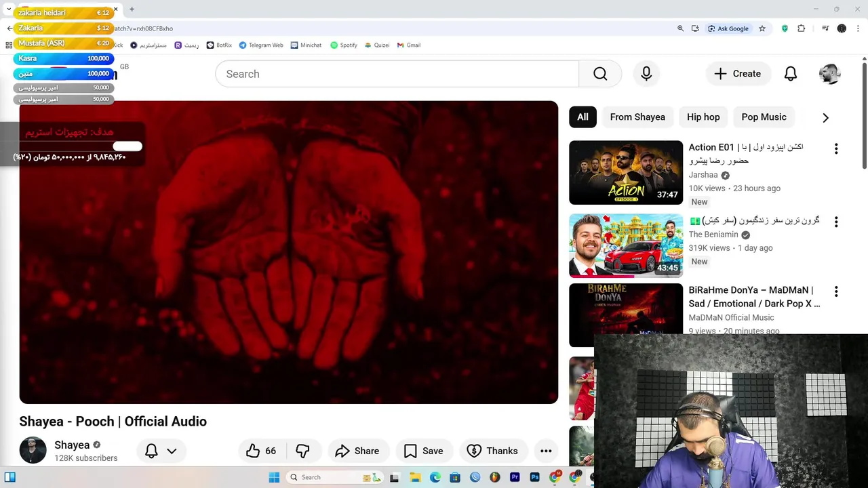Click the Thanks button
Image resolution: width=868 pixels, height=488 pixels.
492,451
